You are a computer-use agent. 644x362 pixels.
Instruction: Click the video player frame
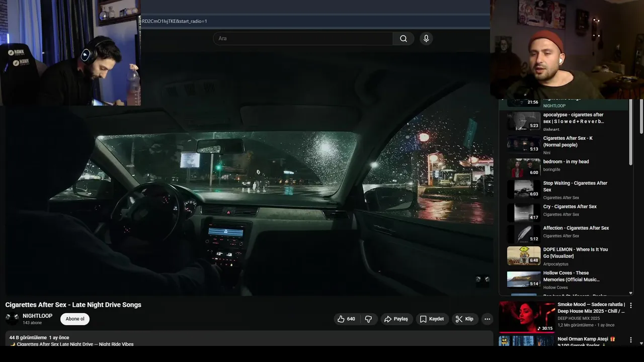tap(249, 173)
